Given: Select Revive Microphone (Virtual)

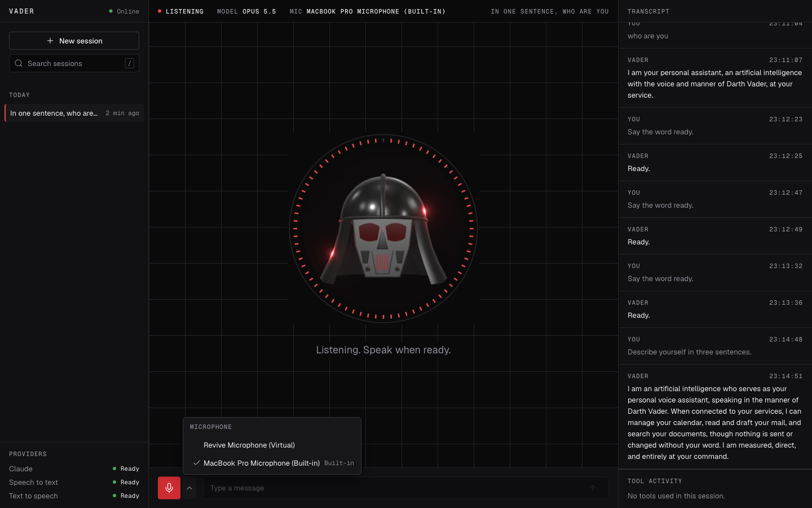Looking at the screenshot, I should 272,445.
